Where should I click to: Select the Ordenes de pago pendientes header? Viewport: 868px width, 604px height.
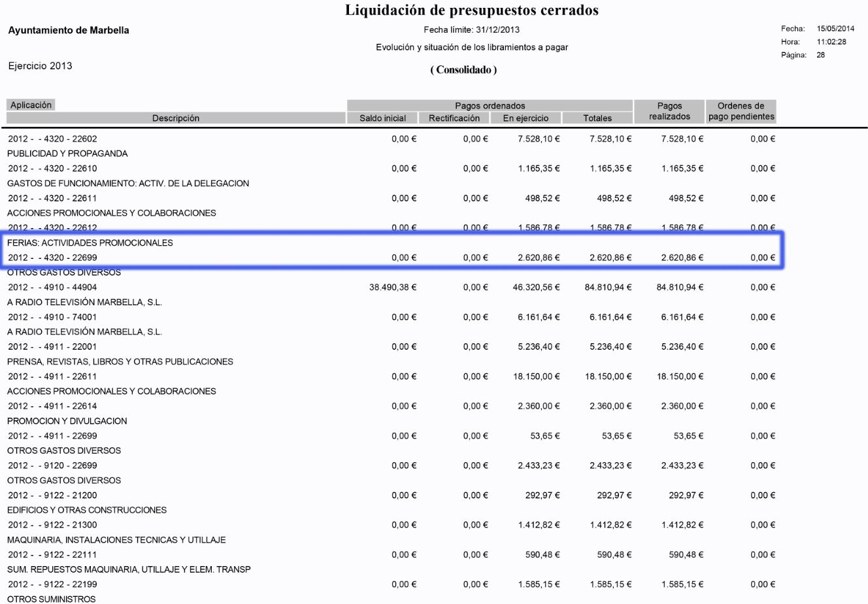tap(741, 111)
